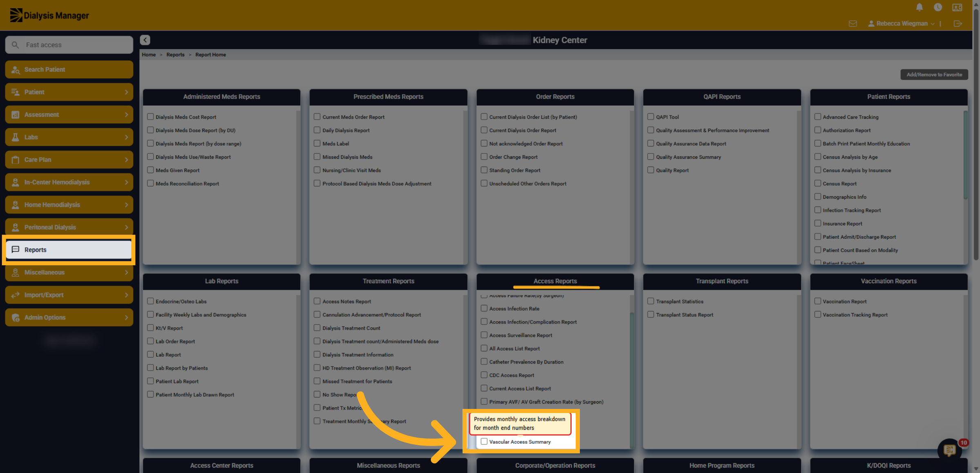Check the Dialysis Meds Cost Report box
This screenshot has width=980, height=473.
coord(150,117)
